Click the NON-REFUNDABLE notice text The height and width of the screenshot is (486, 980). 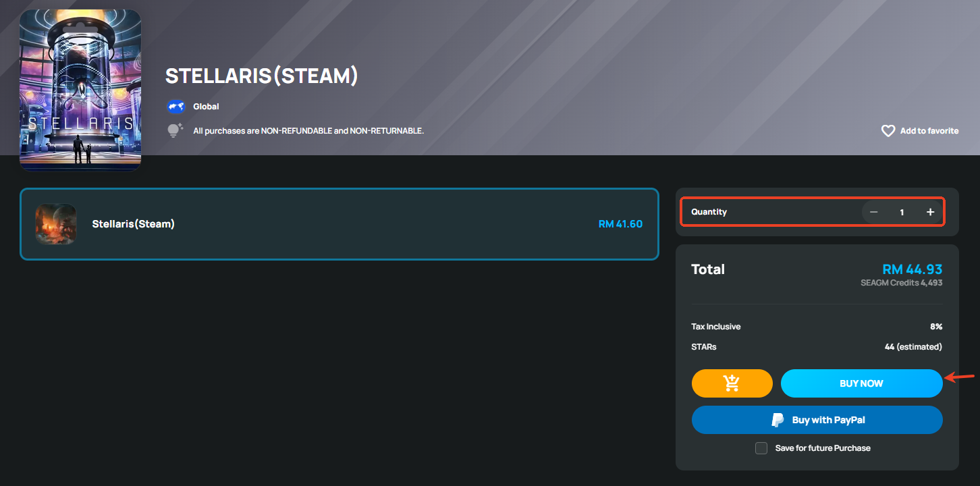tap(308, 131)
